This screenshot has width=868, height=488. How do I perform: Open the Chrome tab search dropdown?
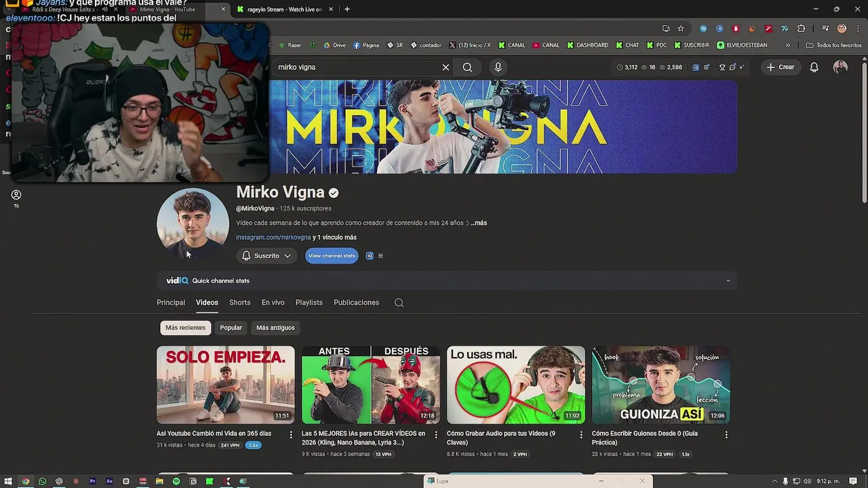[7, 9]
